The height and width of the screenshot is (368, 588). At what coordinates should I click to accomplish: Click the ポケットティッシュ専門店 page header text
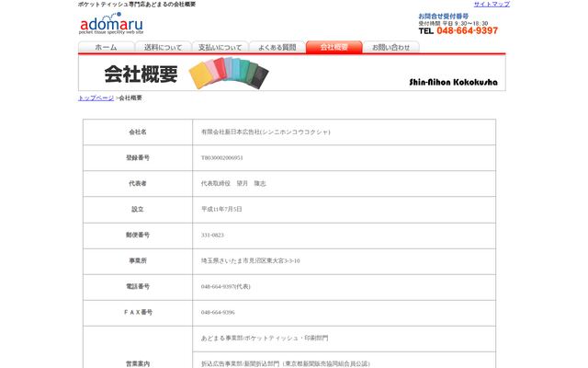pyautogui.click(x=137, y=4)
